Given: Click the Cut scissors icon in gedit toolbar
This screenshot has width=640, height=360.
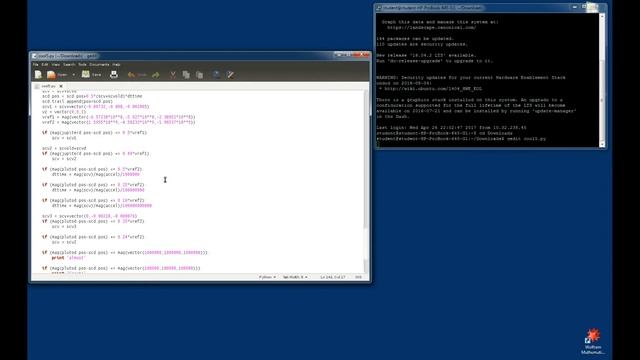Looking at the screenshot, I should (173, 75).
